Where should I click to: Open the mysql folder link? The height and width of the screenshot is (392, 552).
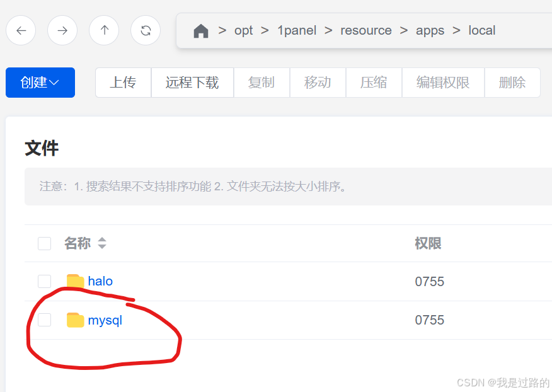pyautogui.click(x=105, y=321)
